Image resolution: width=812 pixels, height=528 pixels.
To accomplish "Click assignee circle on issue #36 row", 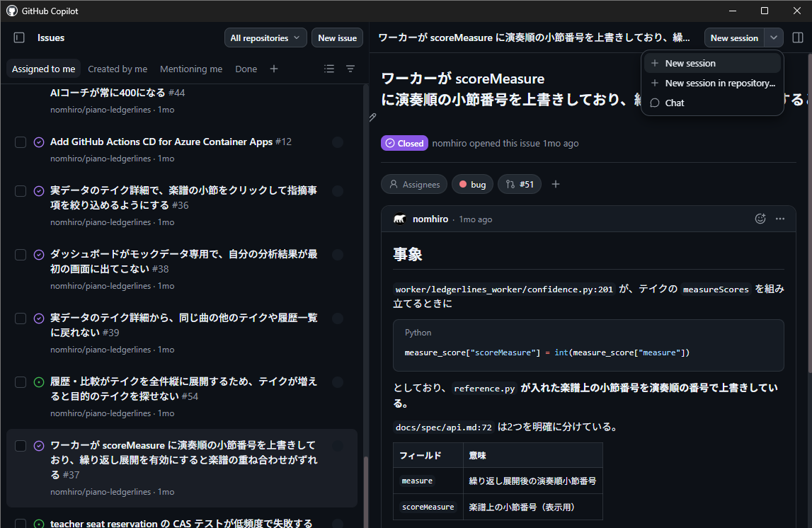I will click(338, 191).
